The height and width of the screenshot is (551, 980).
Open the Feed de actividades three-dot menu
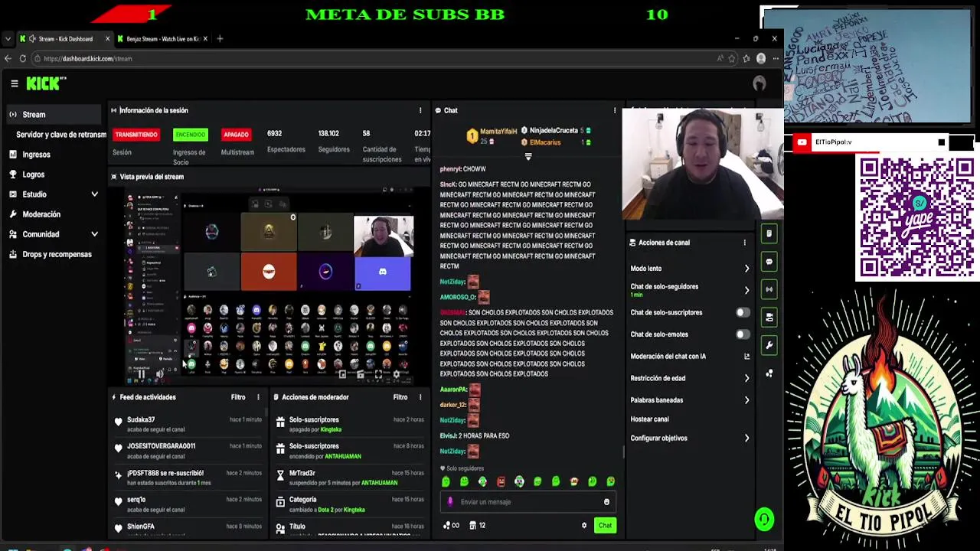(x=258, y=397)
